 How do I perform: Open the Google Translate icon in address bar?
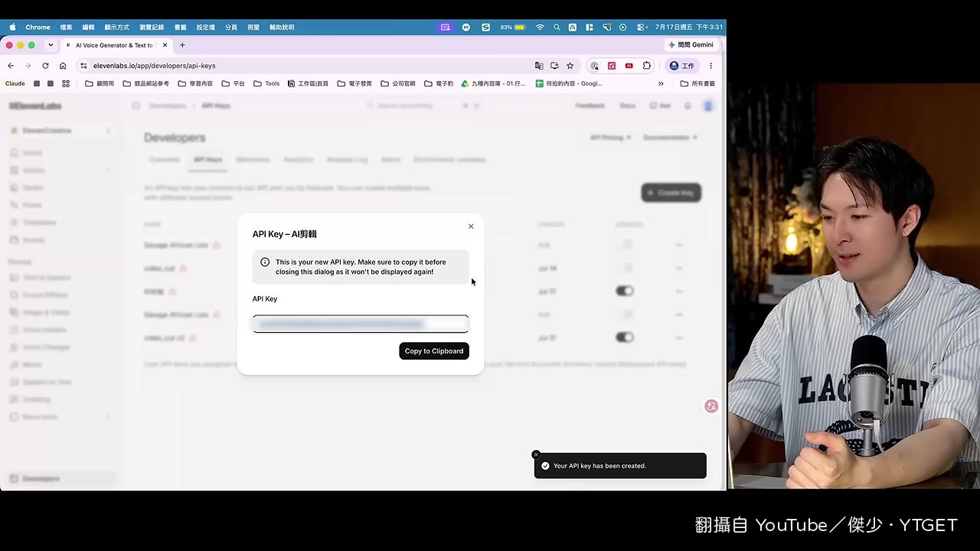click(x=539, y=66)
